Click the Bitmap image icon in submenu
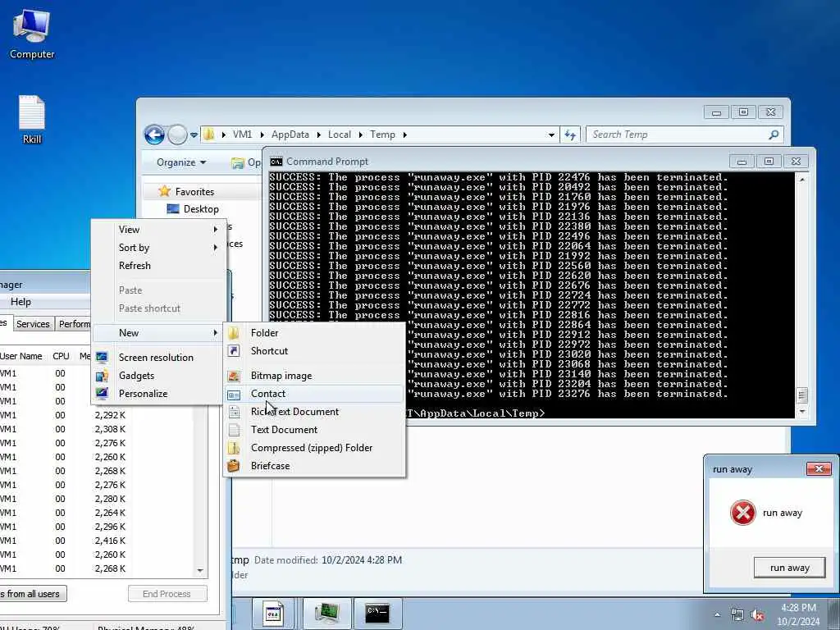This screenshot has width=840, height=630. 234,376
